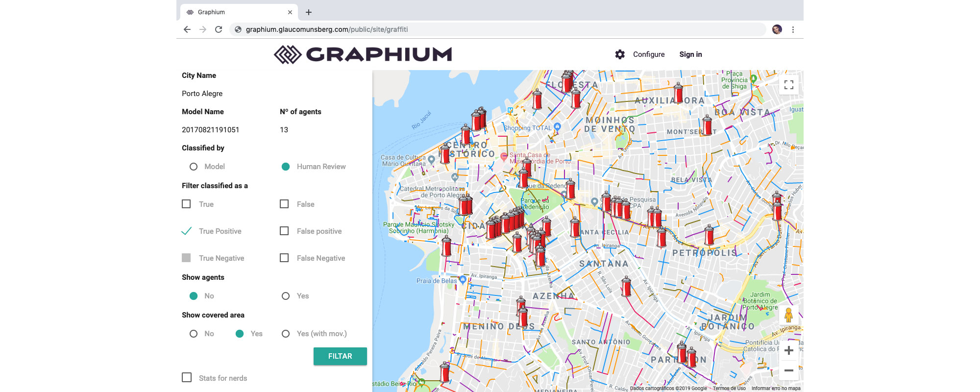Image resolution: width=980 pixels, height=392 pixels.
Task: Go forward in browser history
Action: click(x=203, y=29)
